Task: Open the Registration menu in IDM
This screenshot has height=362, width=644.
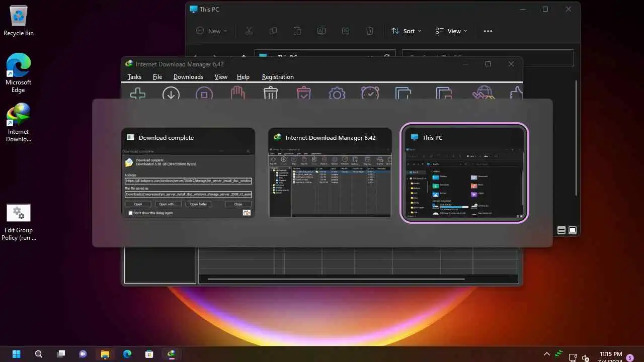Action: tap(278, 77)
